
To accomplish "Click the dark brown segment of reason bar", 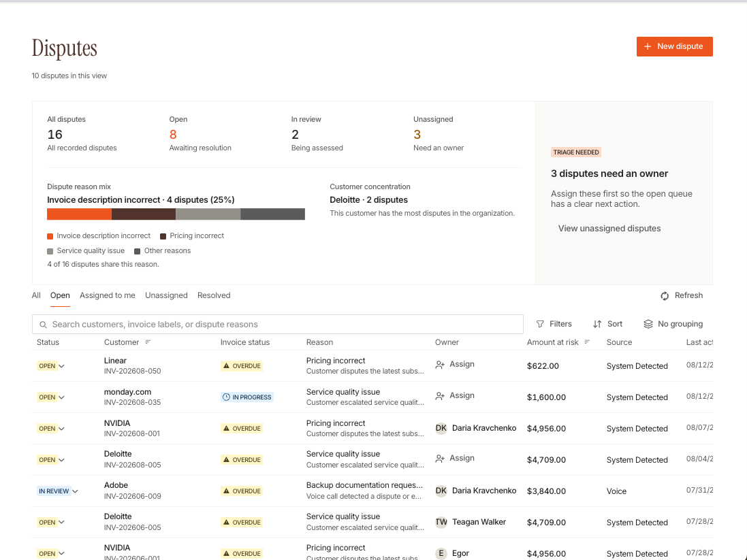I will click(144, 214).
